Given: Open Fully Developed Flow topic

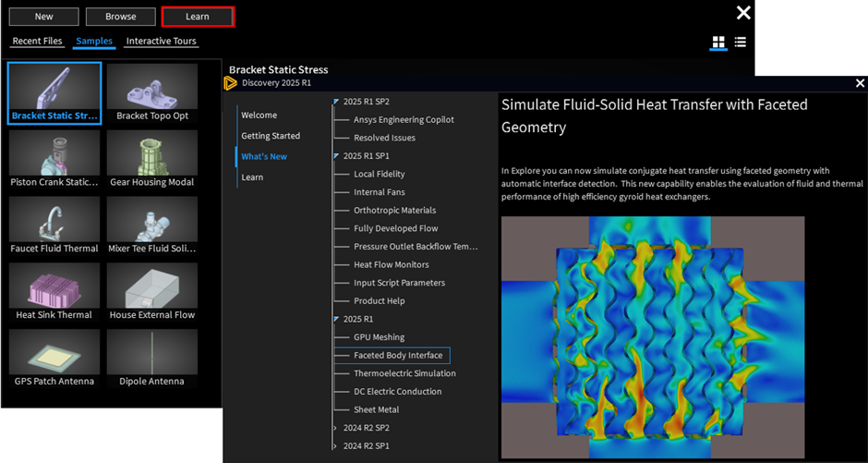Looking at the screenshot, I should point(396,228).
